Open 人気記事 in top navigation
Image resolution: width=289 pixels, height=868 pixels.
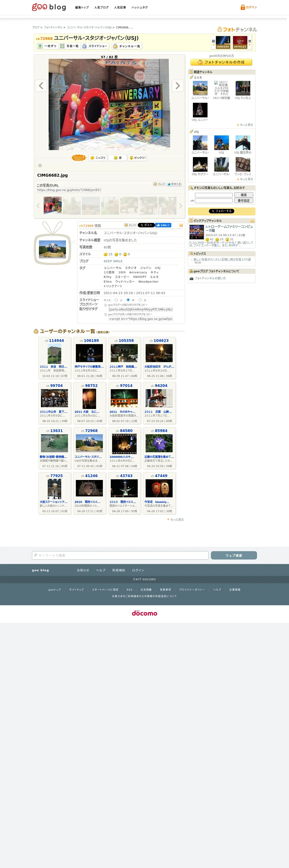coord(120,7)
